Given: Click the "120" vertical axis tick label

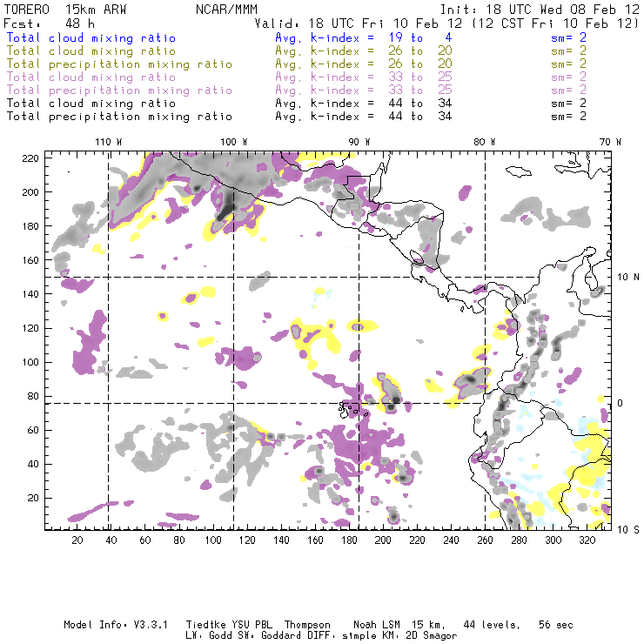Looking at the screenshot, I should click(x=30, y=329).
